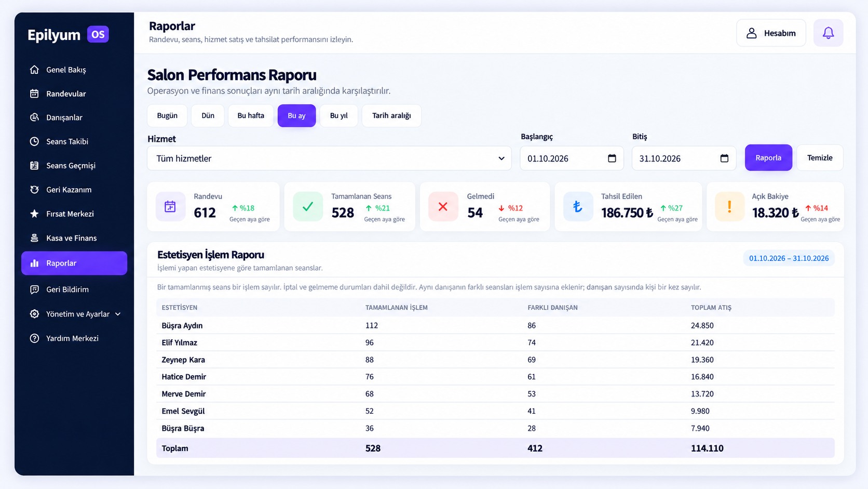Click the Temizle button
The image size is (868, 489).
820,157
